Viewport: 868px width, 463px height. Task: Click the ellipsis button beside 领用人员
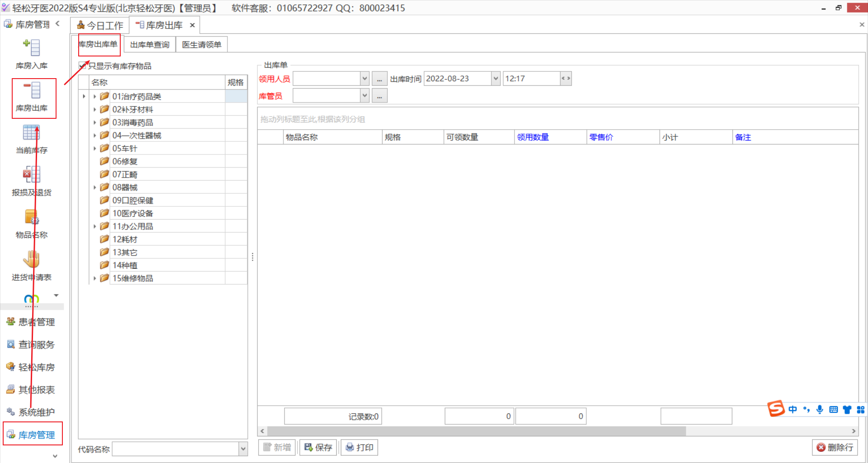pyautogui.click(x=379, y=79)
